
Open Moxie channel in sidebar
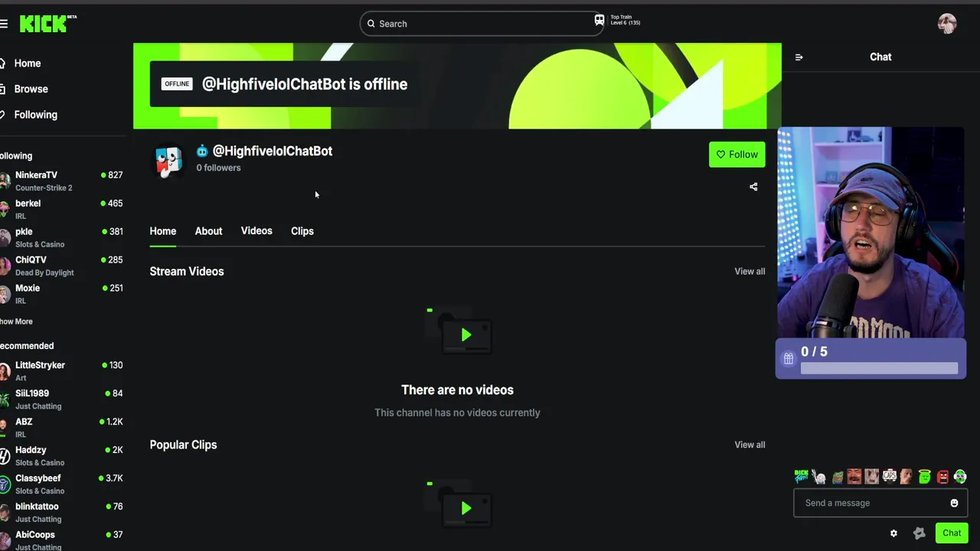(61, 295)
